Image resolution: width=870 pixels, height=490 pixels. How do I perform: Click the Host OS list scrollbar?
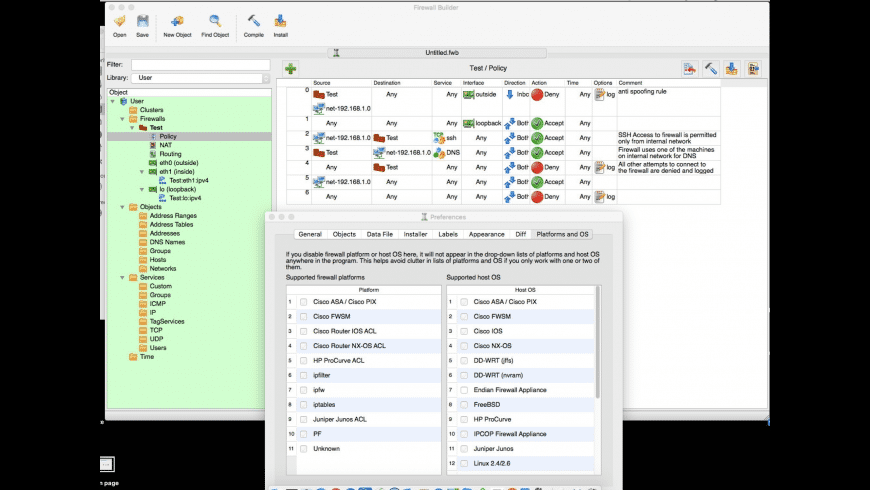(598, 342)
